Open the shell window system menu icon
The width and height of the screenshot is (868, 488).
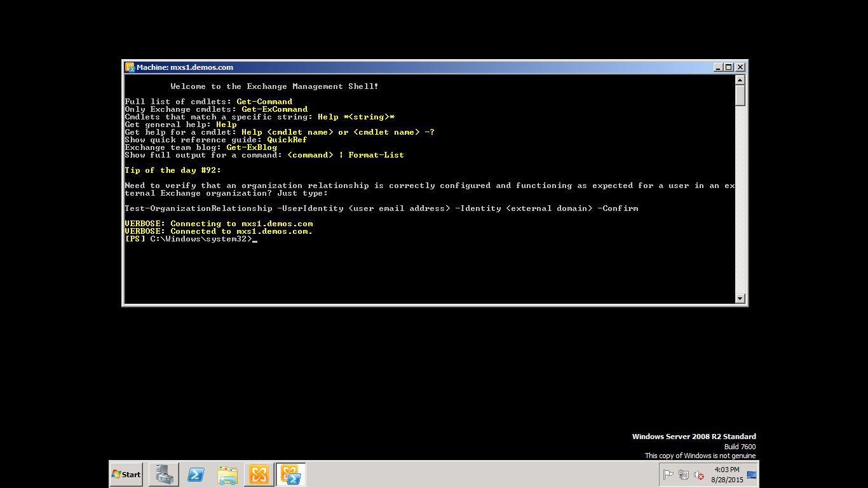point(130,67)
